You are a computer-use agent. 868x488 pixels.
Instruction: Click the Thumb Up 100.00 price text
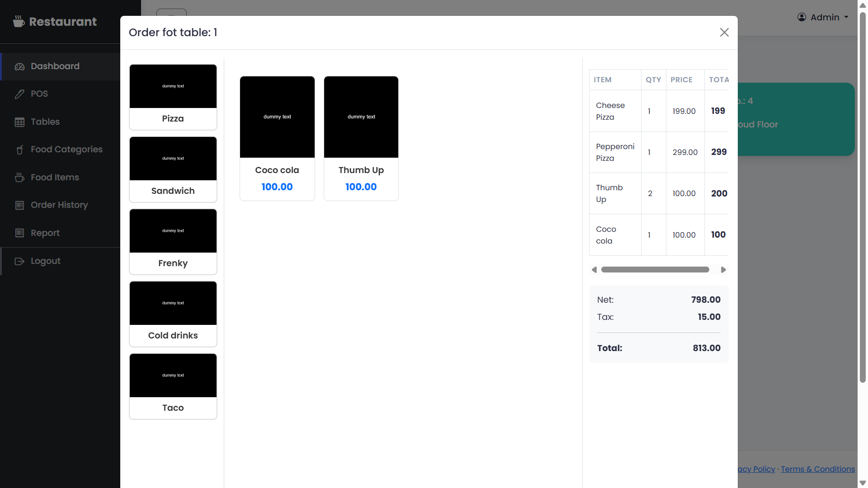tap(361, 187)
